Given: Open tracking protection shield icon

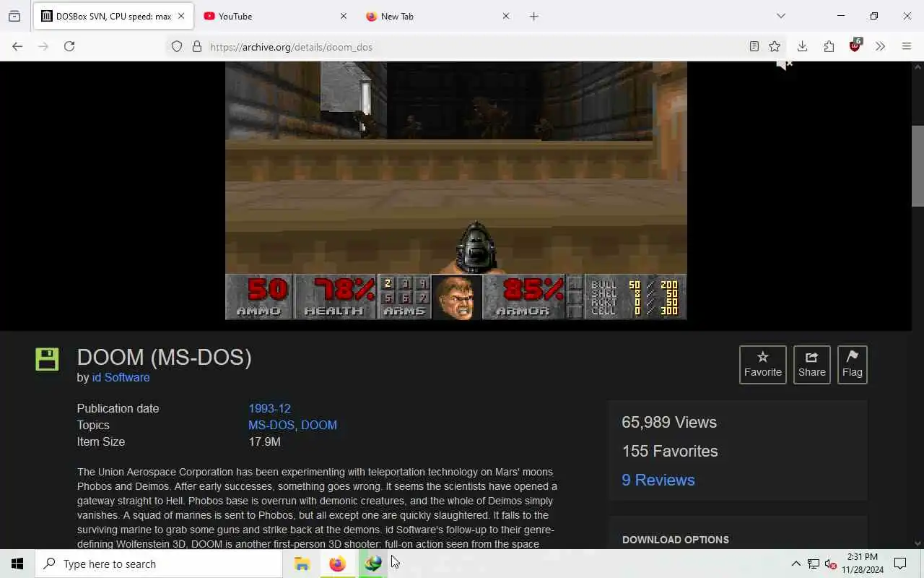Looking at the screenshot, I should click(177, 47).
